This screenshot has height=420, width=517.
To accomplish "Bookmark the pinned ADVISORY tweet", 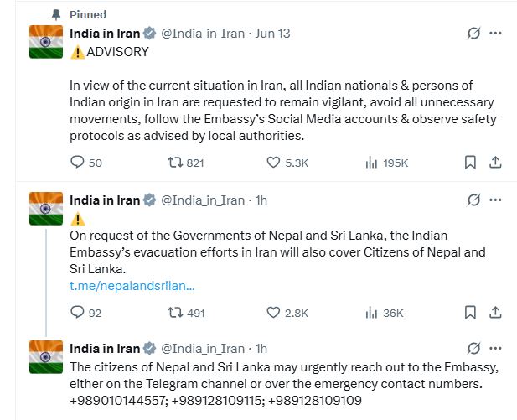I will pos(471,163).
